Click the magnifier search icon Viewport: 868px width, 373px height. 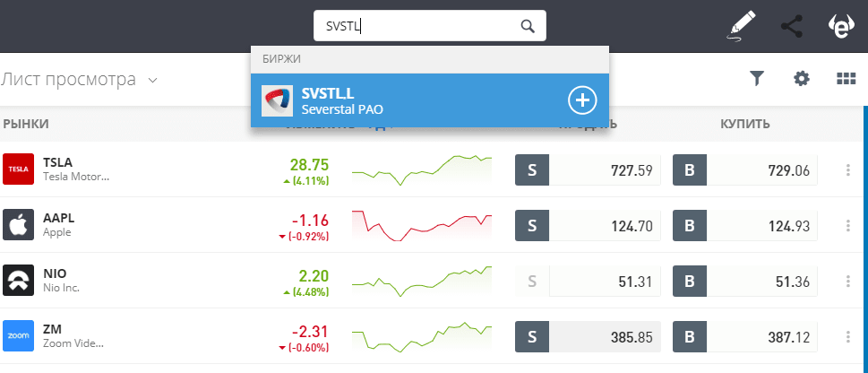[x=528, y=25]
